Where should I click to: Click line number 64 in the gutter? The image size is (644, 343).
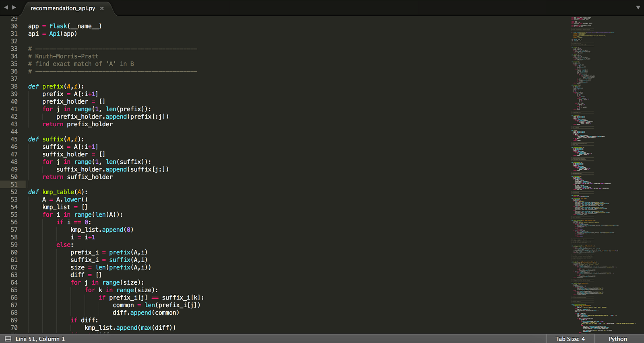(14, 283)
